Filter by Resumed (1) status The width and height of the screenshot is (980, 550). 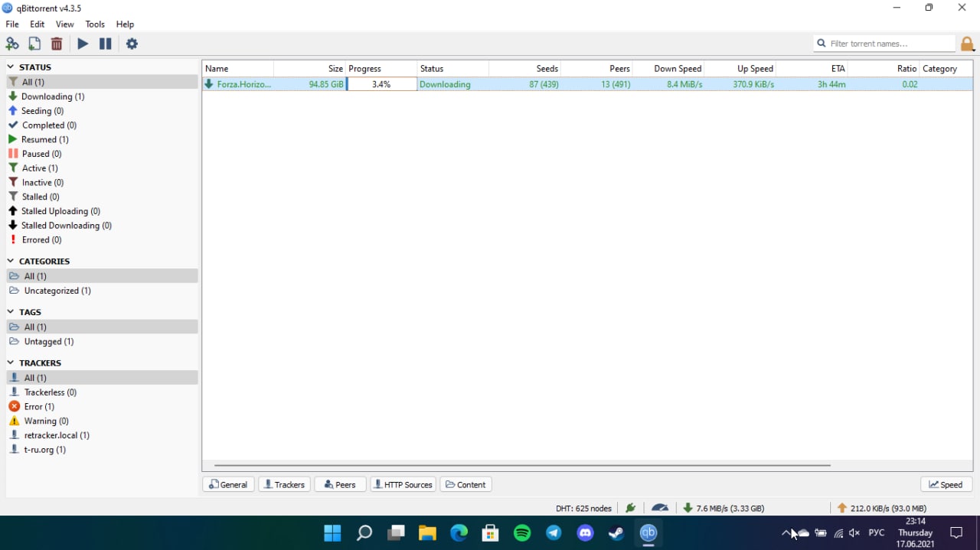102,139
